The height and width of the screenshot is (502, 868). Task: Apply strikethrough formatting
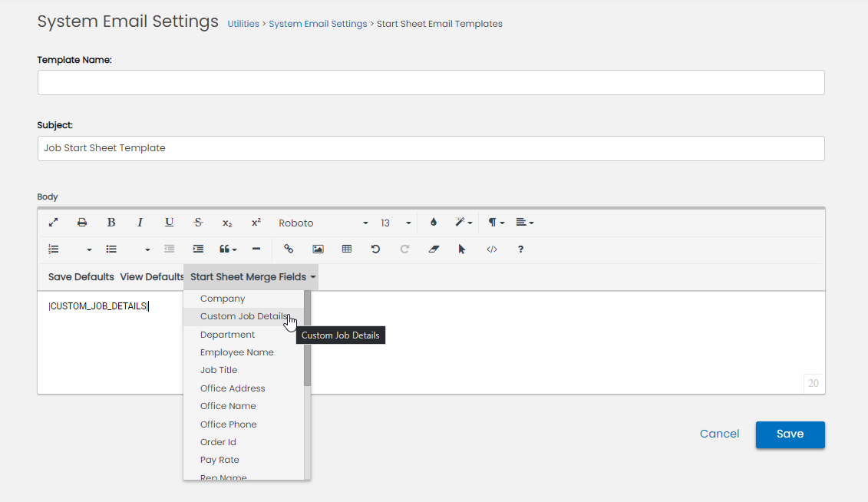(x=198, y=223)
